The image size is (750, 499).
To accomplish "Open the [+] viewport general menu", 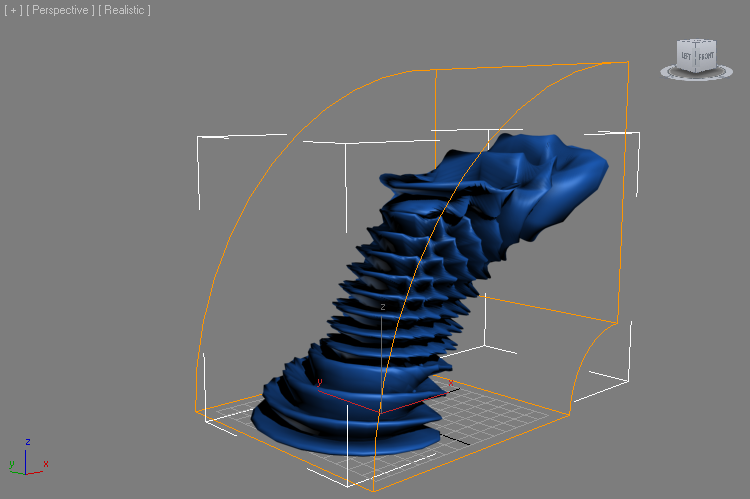I will point(13,10).
